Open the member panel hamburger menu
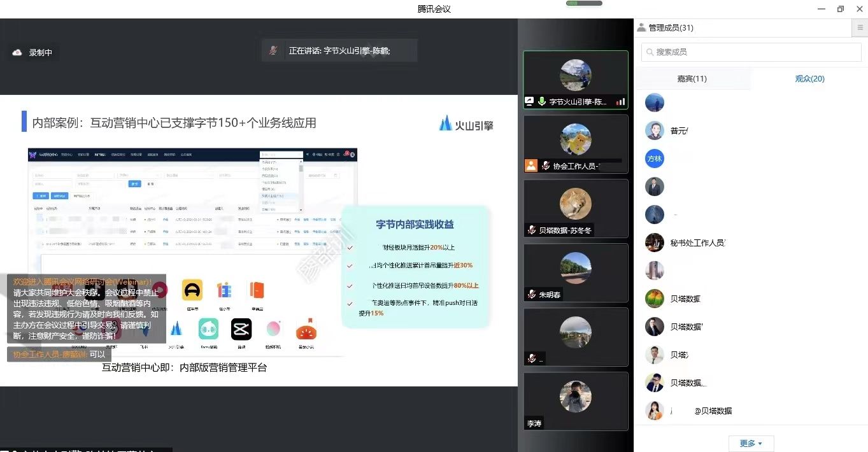Screen dimensions: 868x452 (860, 28)
